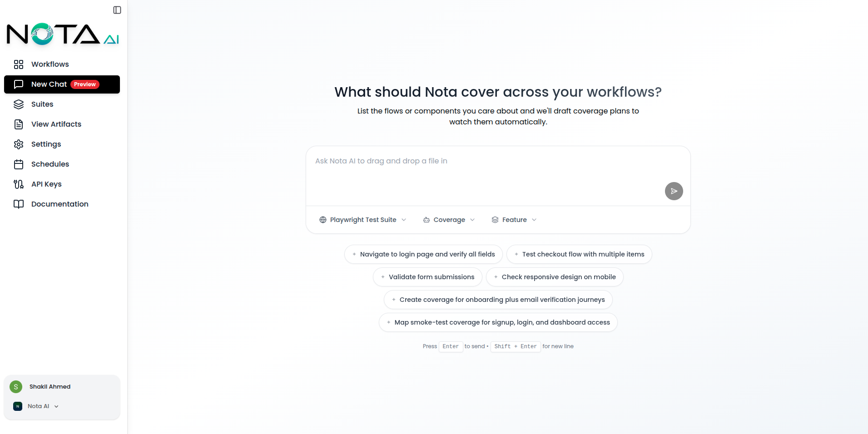Open the Playwright Test Suite dropdown
Image resolution: width=868 pixels, height=434 pixels.
pos(362,219)
